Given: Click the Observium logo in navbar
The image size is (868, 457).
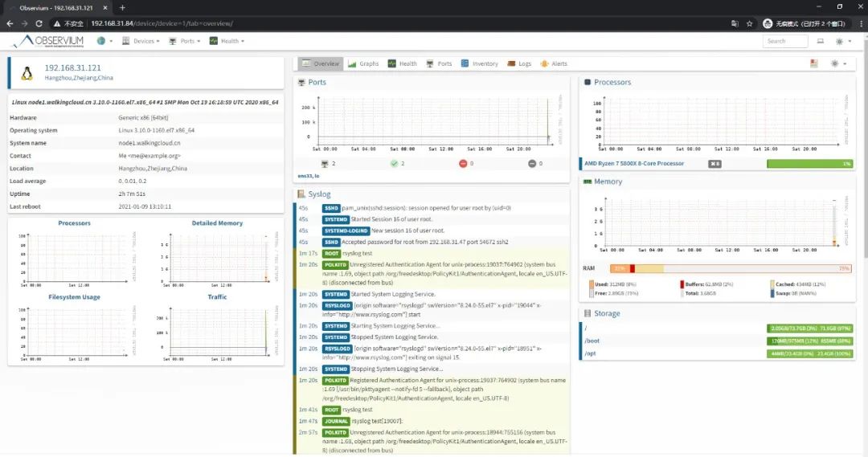Looking at the screenshot, I should [51, 41].
